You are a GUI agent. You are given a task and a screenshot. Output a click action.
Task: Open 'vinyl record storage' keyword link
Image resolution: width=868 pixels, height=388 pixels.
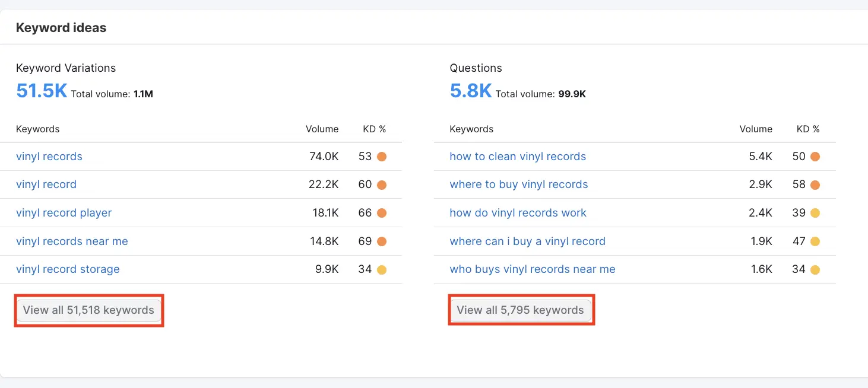[68, 269]
